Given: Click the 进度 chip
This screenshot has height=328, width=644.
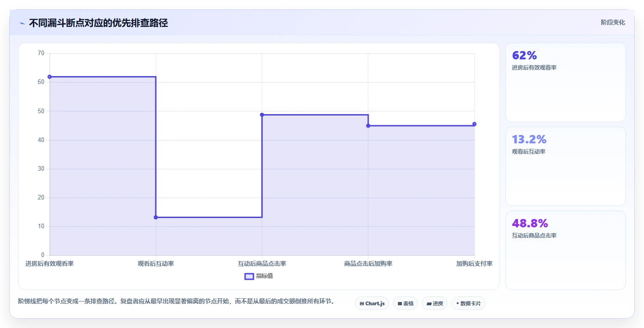Looking at the screenshot, I should click(435, 303).
